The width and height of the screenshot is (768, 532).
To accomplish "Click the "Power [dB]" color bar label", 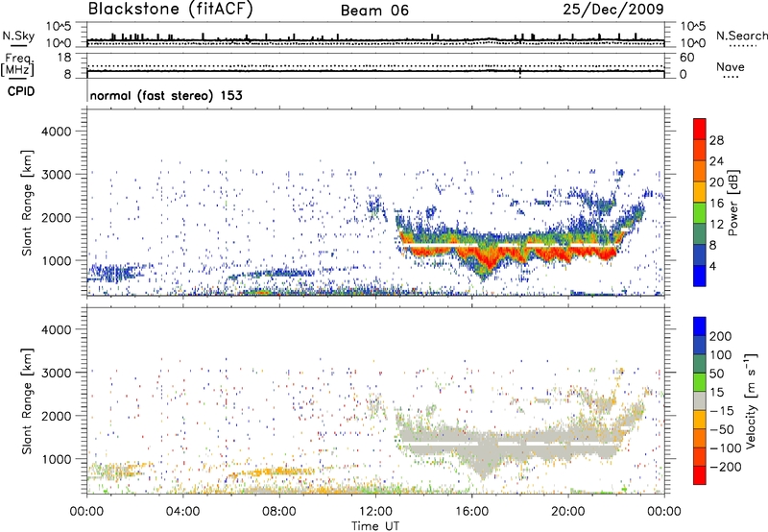I will tap(733, 203).
